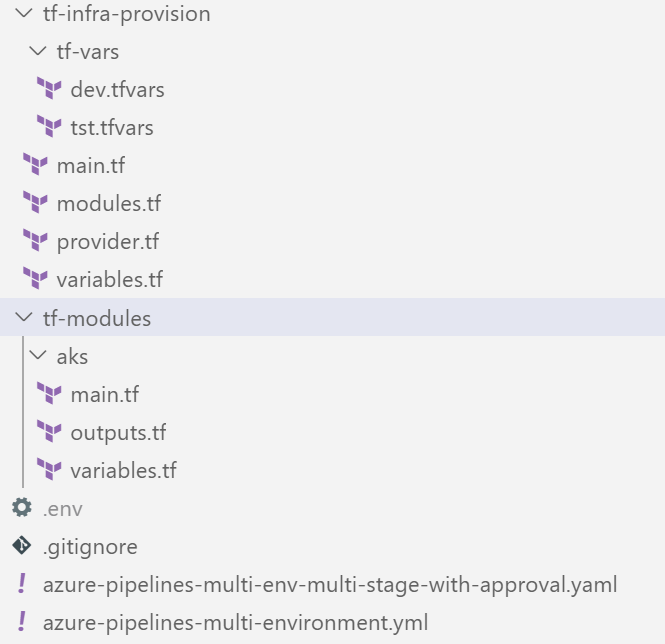Screen dimensions: 665x644
Task: Collapse the tf-infra-provision folder chevron
Action: (24, 13)
